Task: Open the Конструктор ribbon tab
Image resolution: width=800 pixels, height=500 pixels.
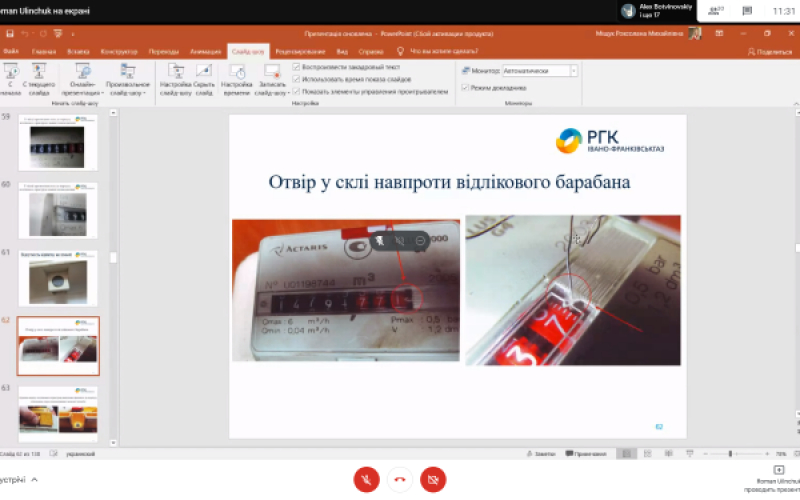Action: 119,52
